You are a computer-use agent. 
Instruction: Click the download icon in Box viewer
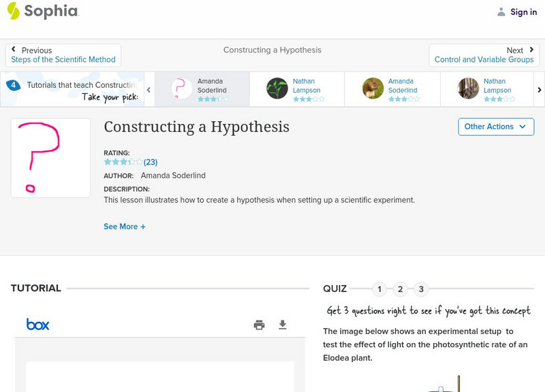click(283, 325)
